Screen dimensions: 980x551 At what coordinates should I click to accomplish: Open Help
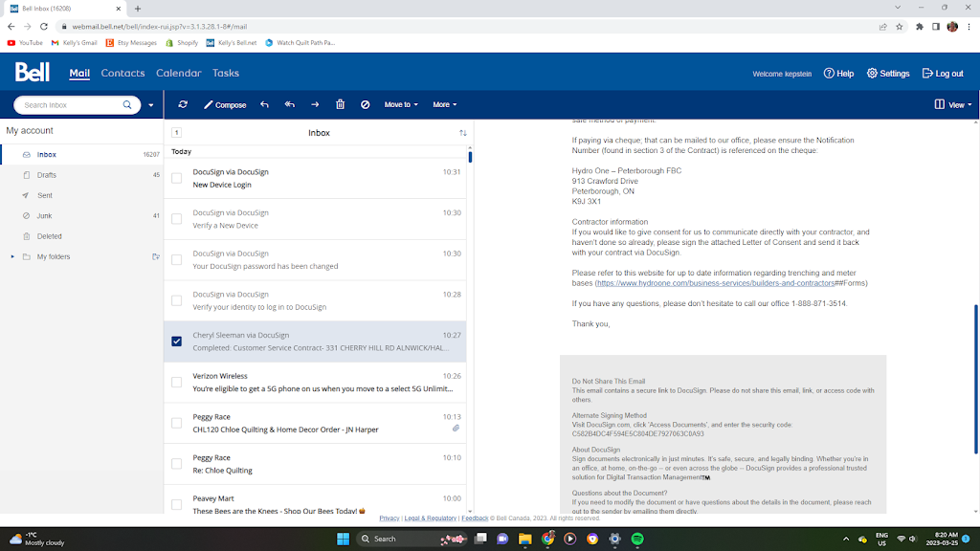pos(838,74)
